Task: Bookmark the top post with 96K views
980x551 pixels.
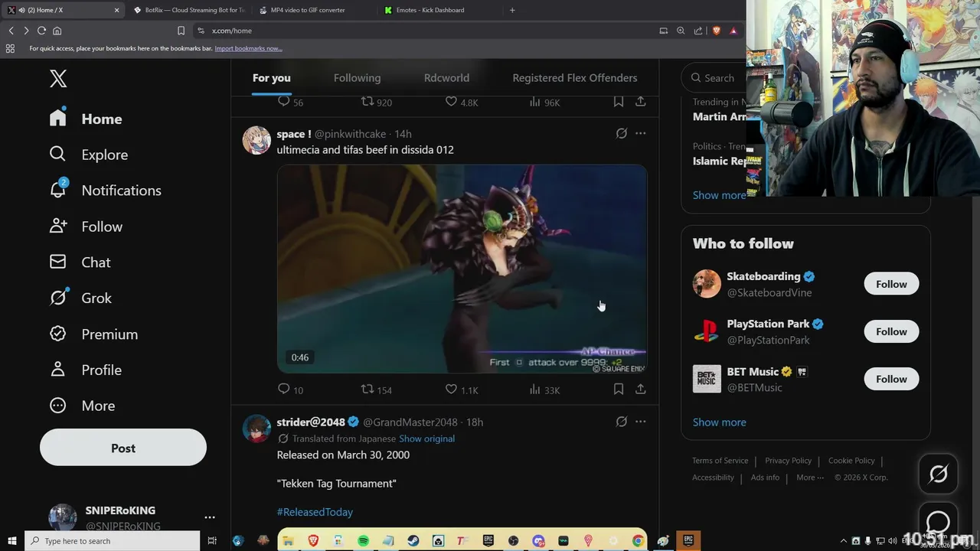Action: point(619,102)
